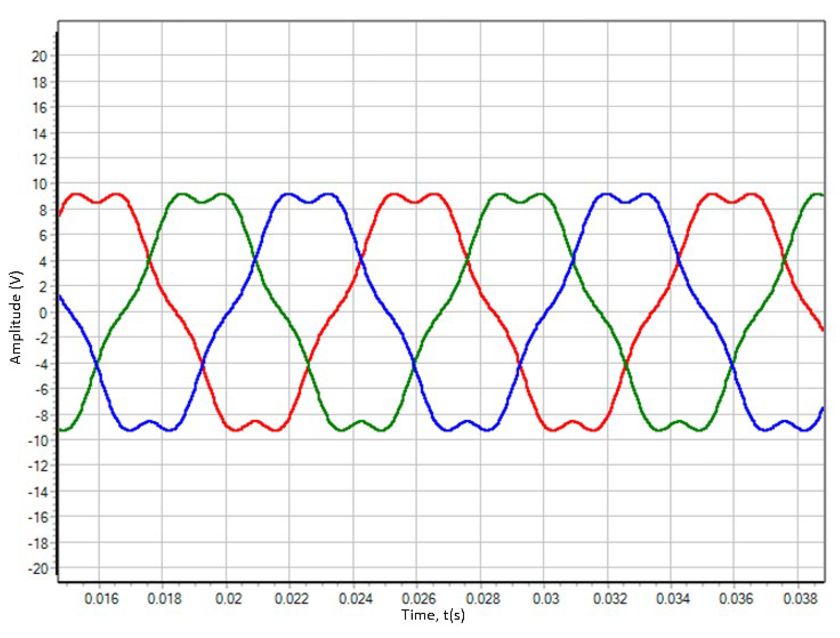
Task: Click the x-axis label 0.036
Action: click(x=736, y=599)
